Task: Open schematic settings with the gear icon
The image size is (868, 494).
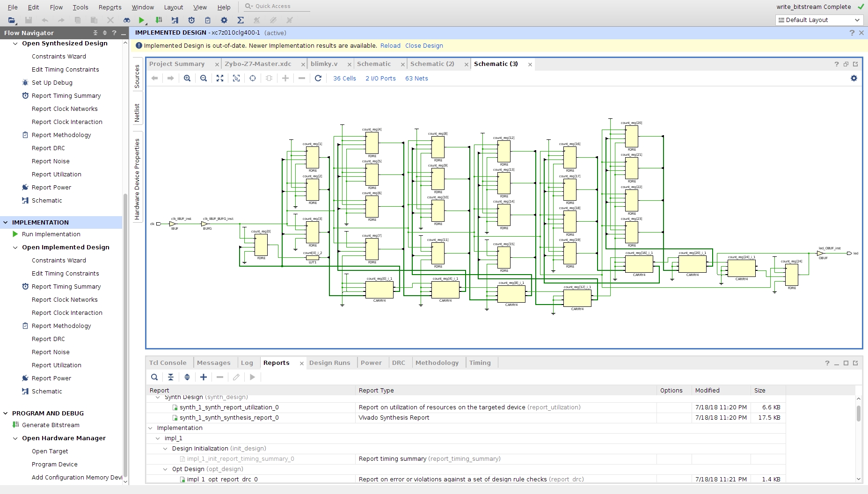Action: pos(854,78)
